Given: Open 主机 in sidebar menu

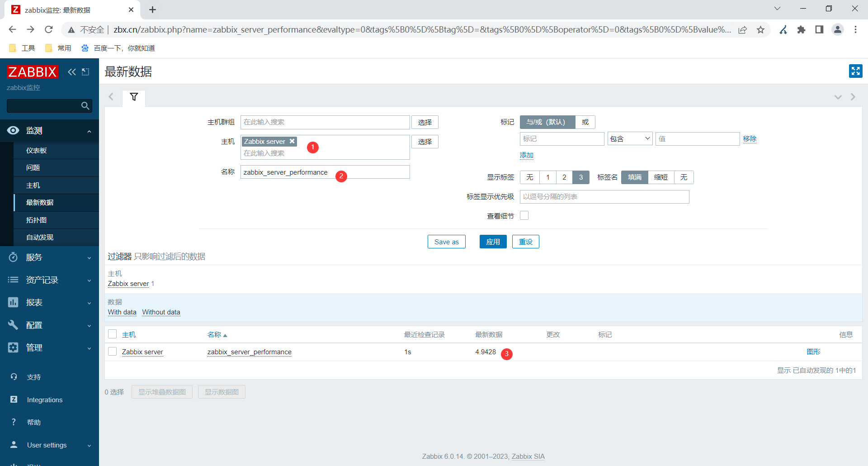Looking at the screenshot, I should (x=56, y=185).
